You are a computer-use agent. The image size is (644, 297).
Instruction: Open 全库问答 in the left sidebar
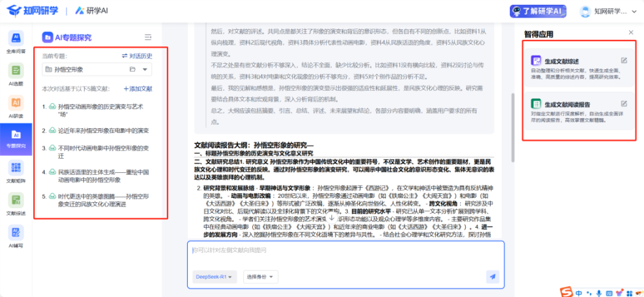(16, 41)
